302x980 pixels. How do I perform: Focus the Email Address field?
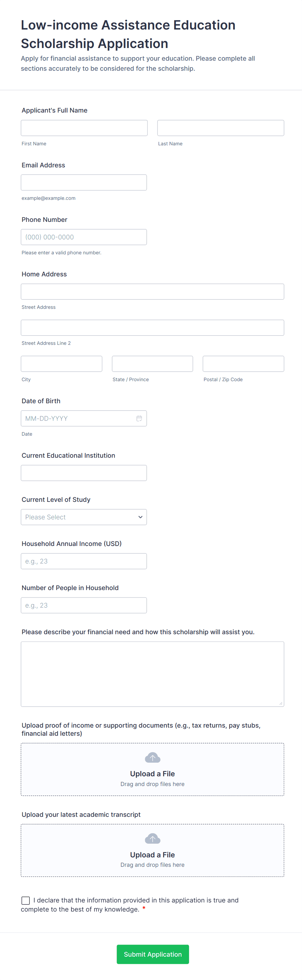[84, 183]
